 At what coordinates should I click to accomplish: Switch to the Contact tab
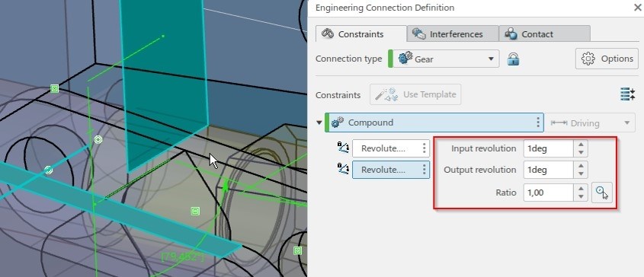(x=545, y=34)
